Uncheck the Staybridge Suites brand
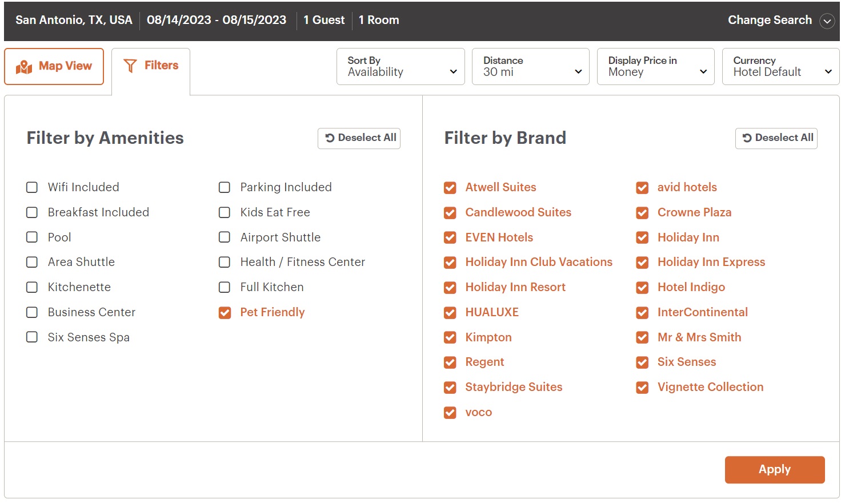The image size is (845, 504). tap(450, 388)
